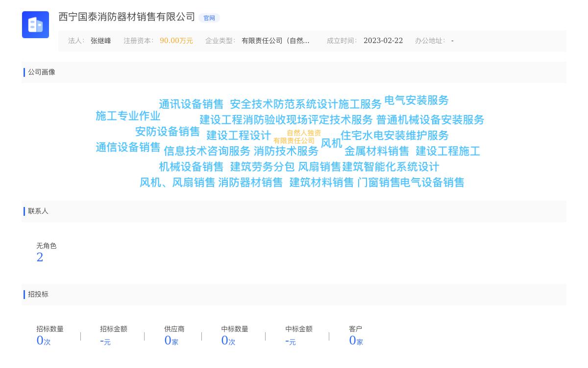588x368 pixels.
Task: Open the 官网 official site badge
Action: click(x=209, y=18)
